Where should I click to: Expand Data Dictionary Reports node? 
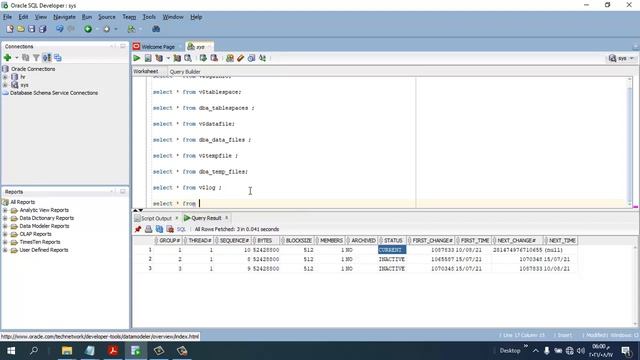coord(5,218)
